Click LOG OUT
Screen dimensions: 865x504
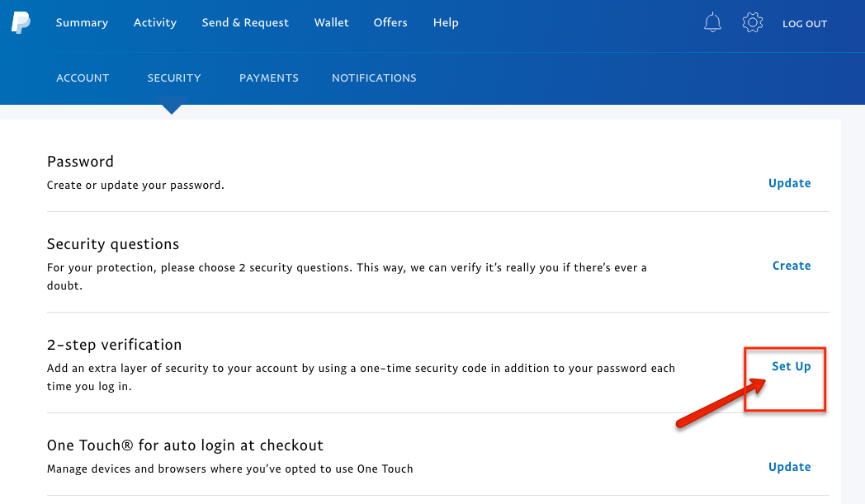pyautogui.click(x=804, y=24)
